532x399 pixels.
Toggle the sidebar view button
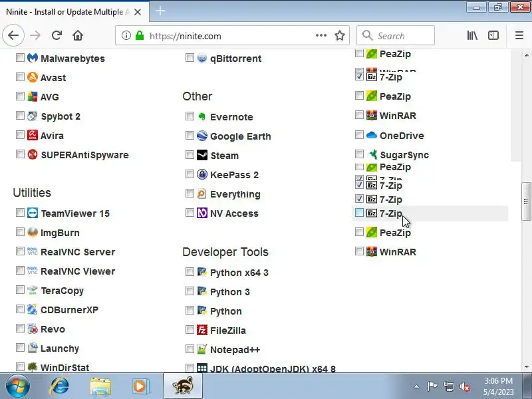pos(493,35)
